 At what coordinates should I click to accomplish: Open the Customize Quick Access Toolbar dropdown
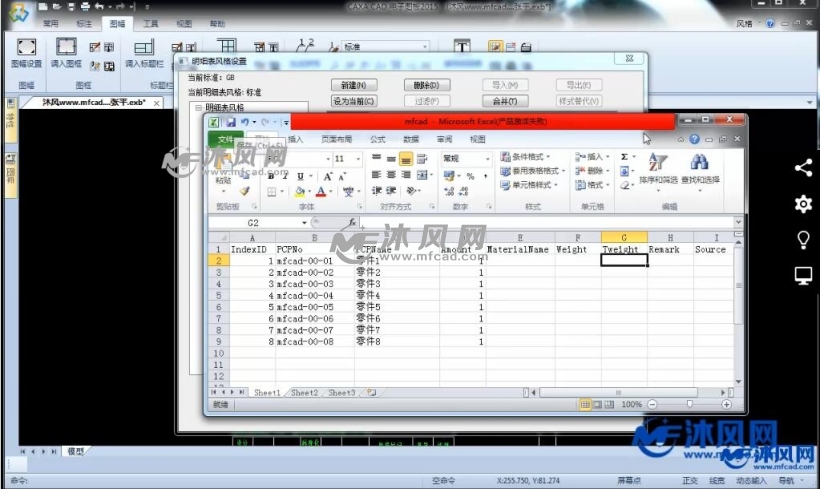(x=286, y=123)
